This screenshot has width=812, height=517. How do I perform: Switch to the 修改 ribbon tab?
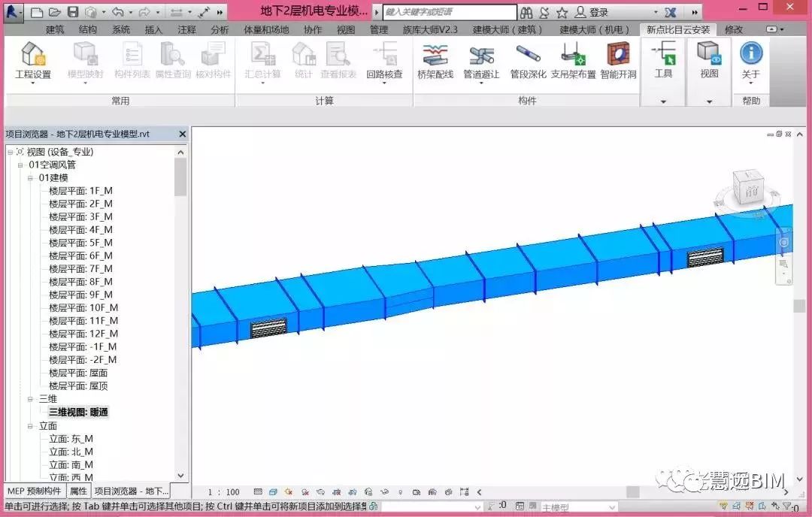click(733, 30)
